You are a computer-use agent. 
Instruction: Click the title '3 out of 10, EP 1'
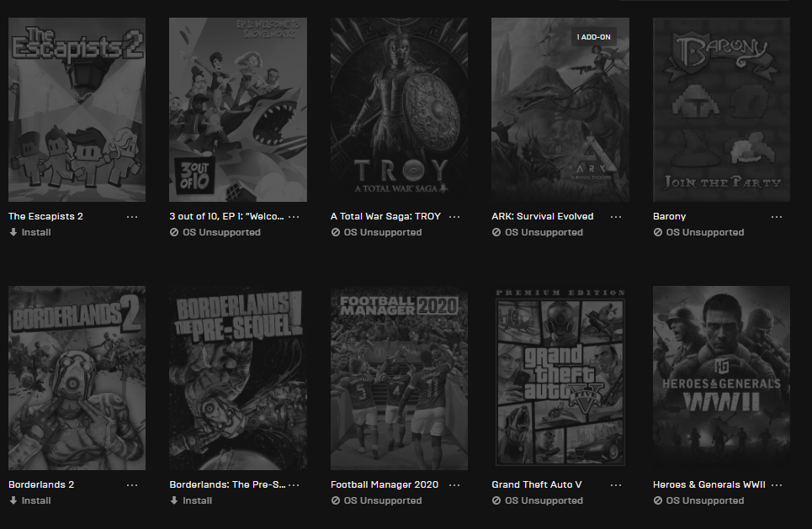[226, 216]
